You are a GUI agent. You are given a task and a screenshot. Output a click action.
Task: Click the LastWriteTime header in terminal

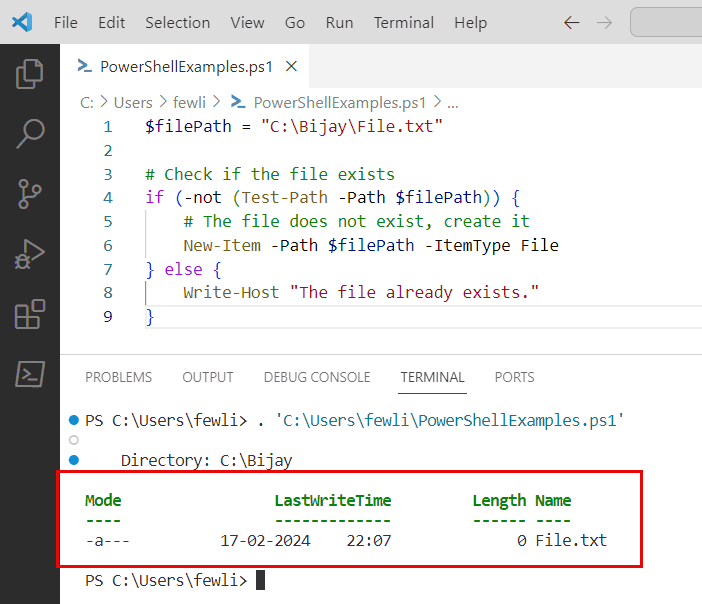(333, 501)
